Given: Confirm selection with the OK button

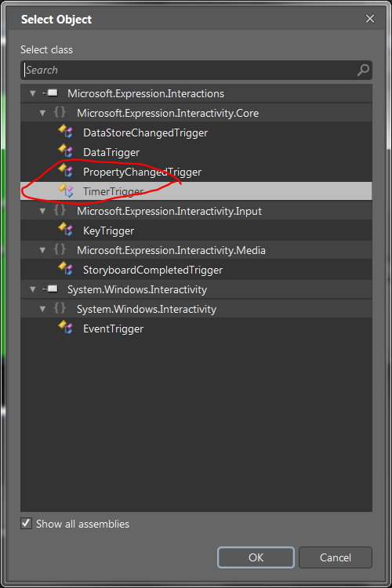Looking at the screenshot, I should click(x=256, y=557).
